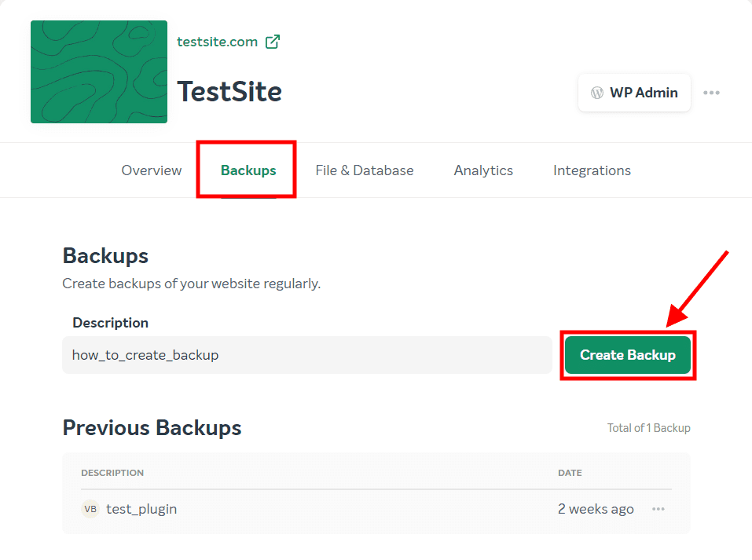Follow the testsite.com link
This screenshot has height=560, width=752.
coord(216,41)
